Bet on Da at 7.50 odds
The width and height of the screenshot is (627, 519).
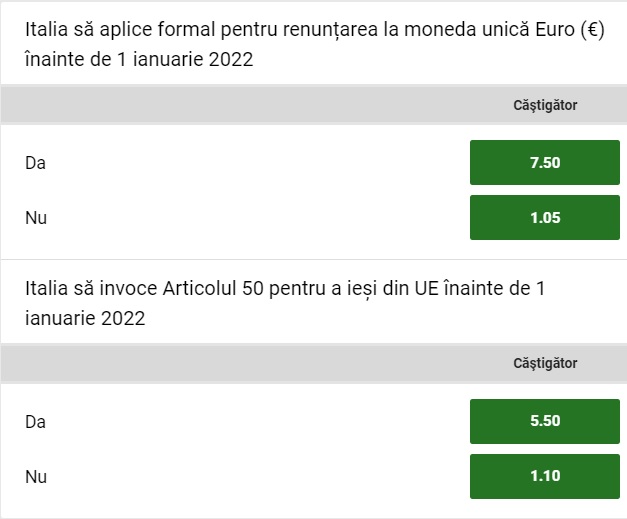click(x=545, y=163)
